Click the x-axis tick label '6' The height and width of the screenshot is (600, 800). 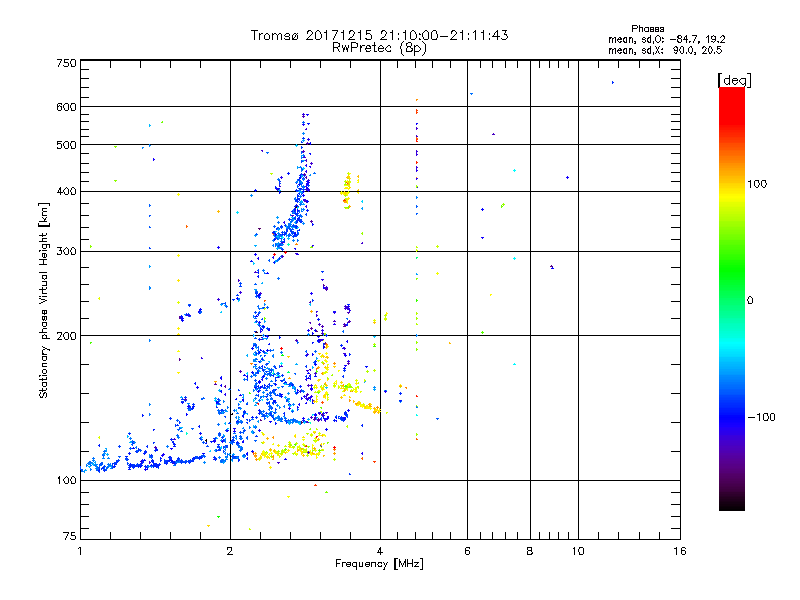coord(467,551)
